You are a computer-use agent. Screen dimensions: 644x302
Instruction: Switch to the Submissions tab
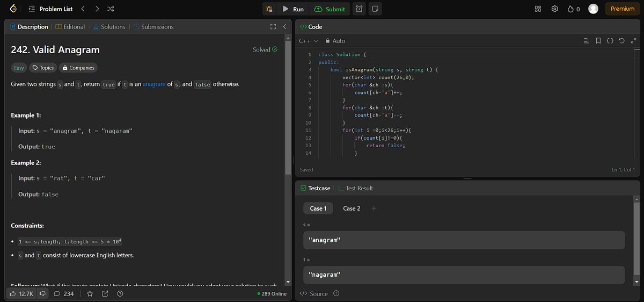click(x=153, y=27)
